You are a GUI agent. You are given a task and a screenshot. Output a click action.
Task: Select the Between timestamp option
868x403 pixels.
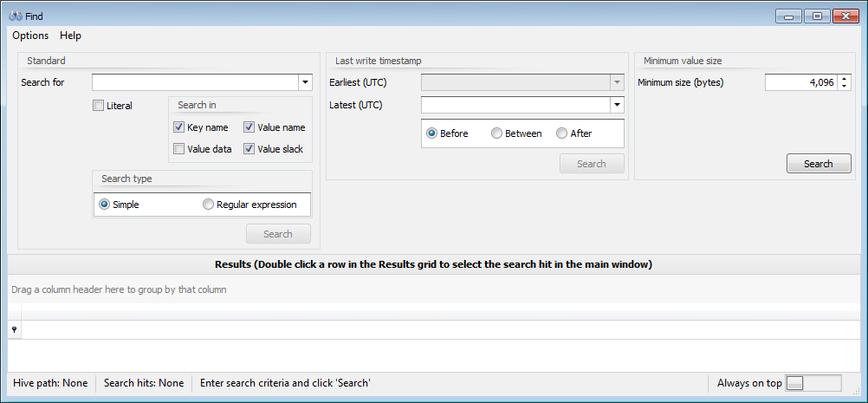click(x=496, y=133)
